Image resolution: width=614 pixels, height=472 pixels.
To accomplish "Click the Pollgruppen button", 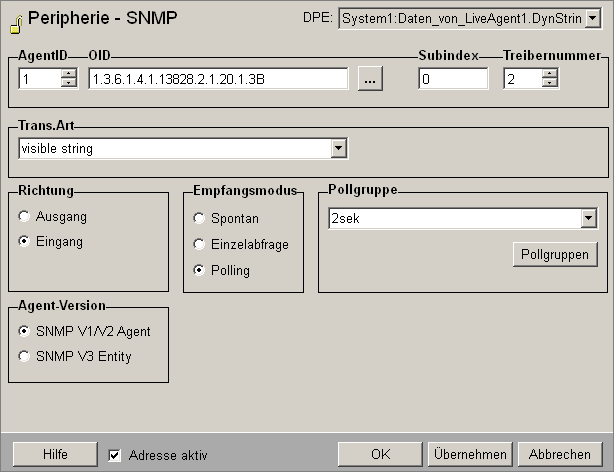I will point(555,254).
